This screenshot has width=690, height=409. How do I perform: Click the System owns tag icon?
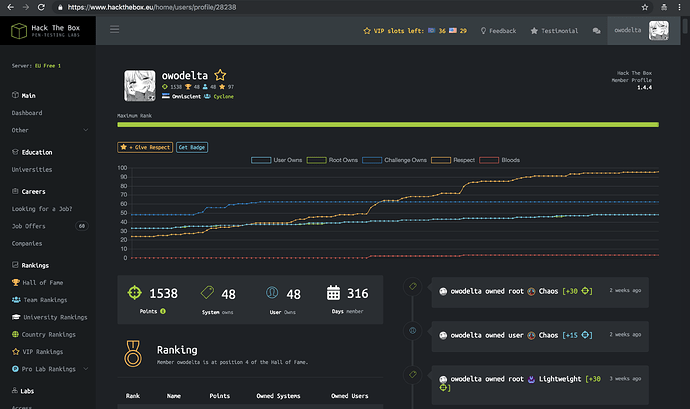coord(207,292)
